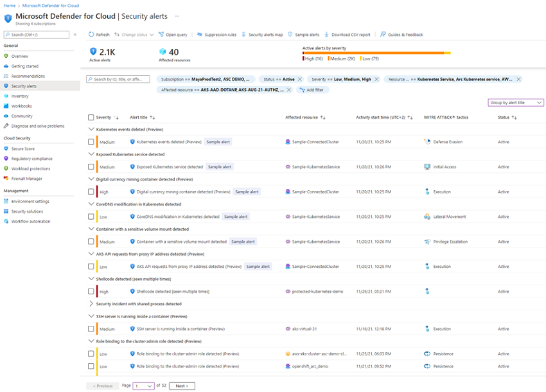Open the page number dropdown
Viewport: 546px width, 392px height.
143,386
